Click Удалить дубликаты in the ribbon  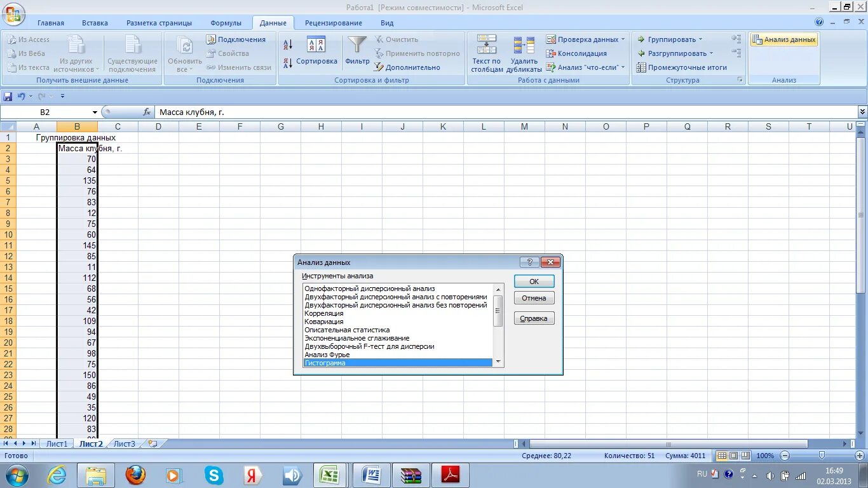524,53
